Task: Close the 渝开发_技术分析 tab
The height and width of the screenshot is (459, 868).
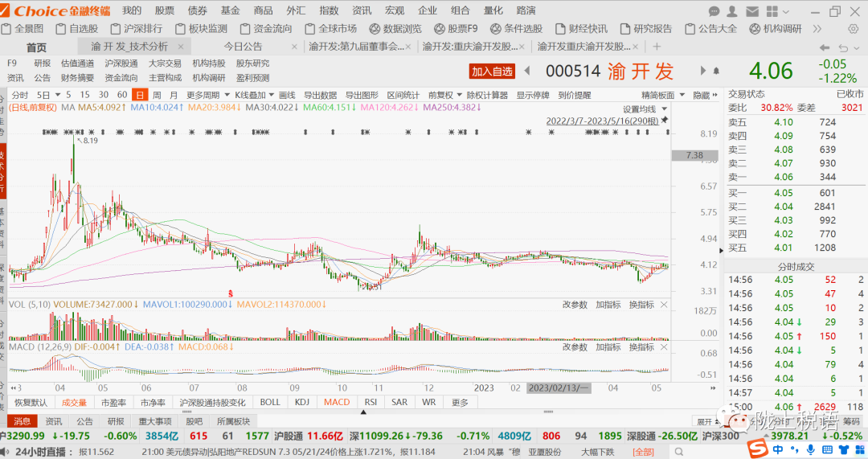Action: point(181,47)
